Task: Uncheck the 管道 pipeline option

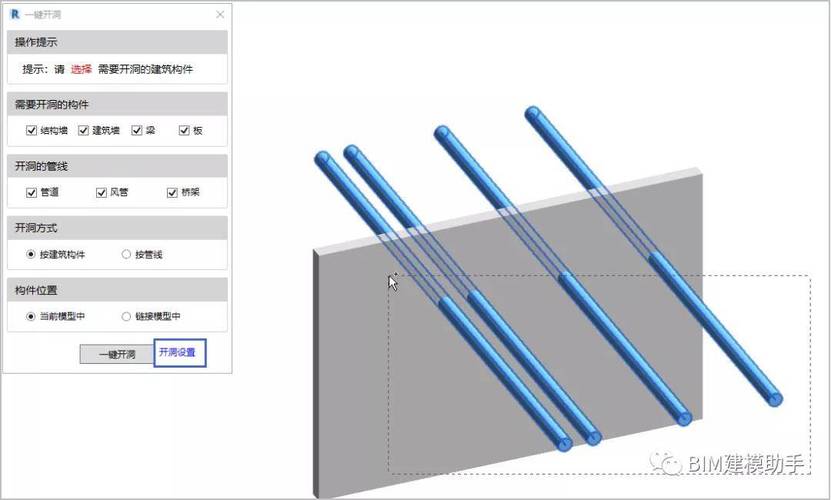Action: click(31, 192)
